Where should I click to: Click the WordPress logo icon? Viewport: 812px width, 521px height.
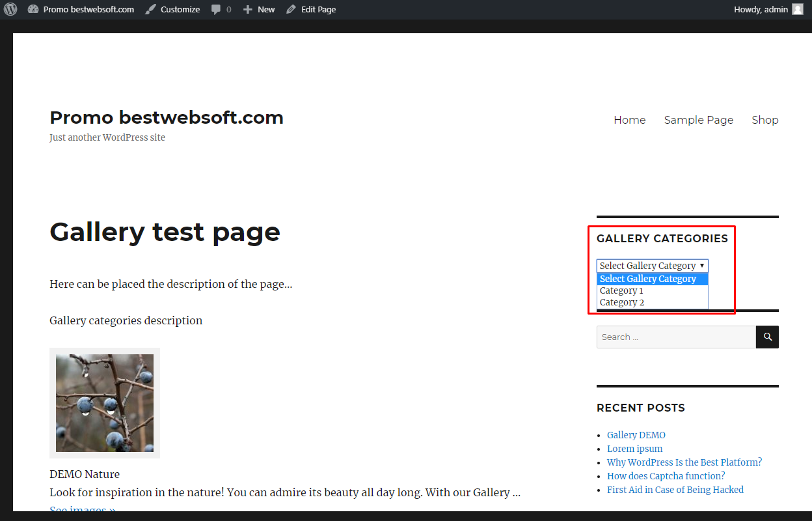[10, 9]
